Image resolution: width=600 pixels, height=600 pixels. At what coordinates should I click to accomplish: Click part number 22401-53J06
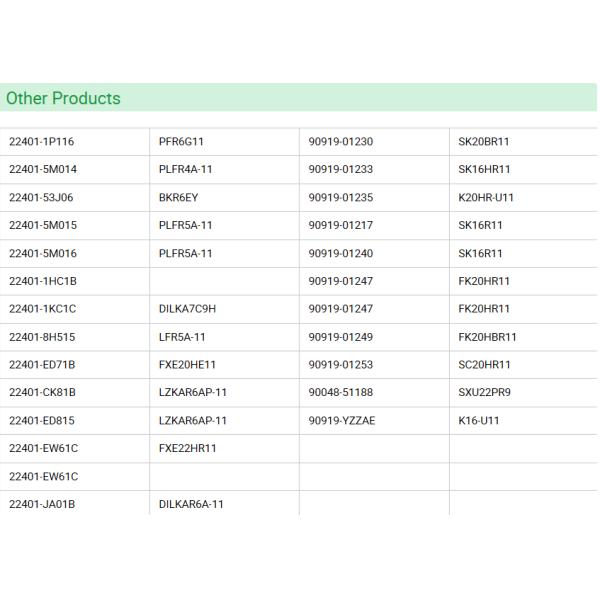(x=41, y=198)
